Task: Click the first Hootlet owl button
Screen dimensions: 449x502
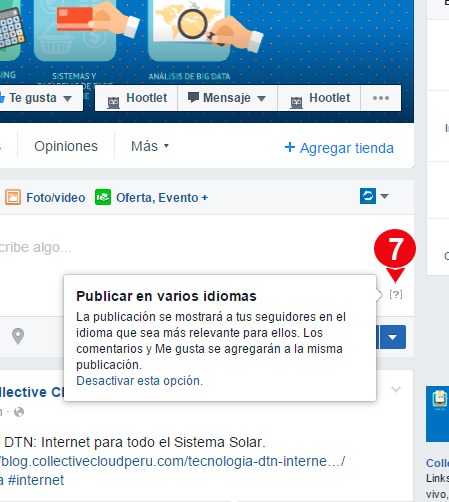Action: [x=136, y=98]
